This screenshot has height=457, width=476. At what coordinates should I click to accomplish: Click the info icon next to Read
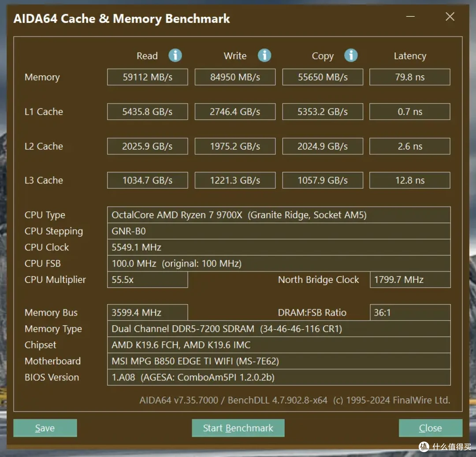coord(175,56)
